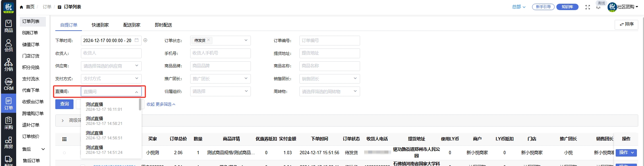The image size is (644, 166).
Task: Open the 支付方式 dropdown
Action: (x=111, y=78)
